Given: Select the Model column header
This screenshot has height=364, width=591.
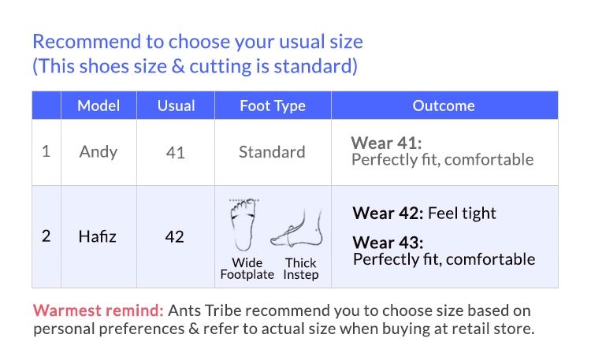Looking at the screenshot, I should click(98, 106).
